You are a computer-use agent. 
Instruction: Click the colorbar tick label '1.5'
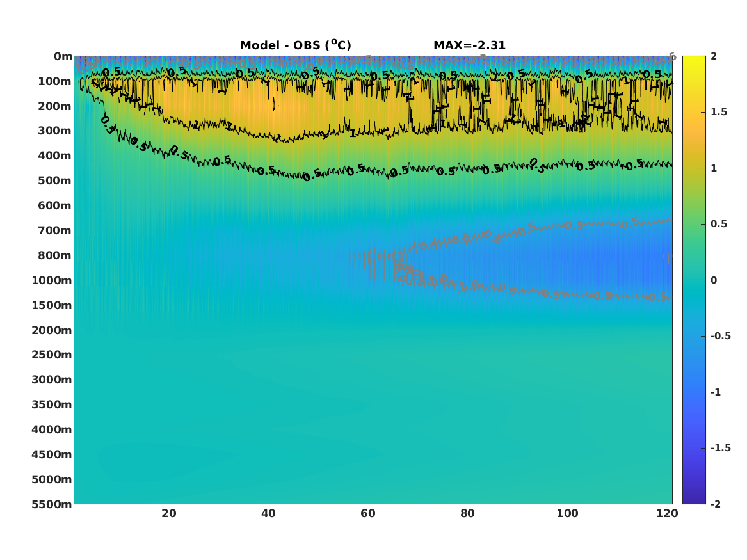[719, 112]
